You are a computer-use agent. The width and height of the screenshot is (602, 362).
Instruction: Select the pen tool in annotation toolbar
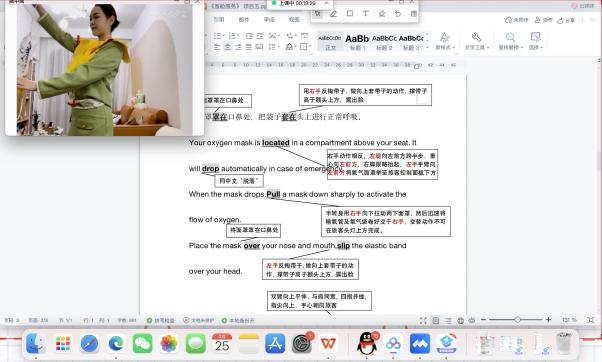point(333,14)
